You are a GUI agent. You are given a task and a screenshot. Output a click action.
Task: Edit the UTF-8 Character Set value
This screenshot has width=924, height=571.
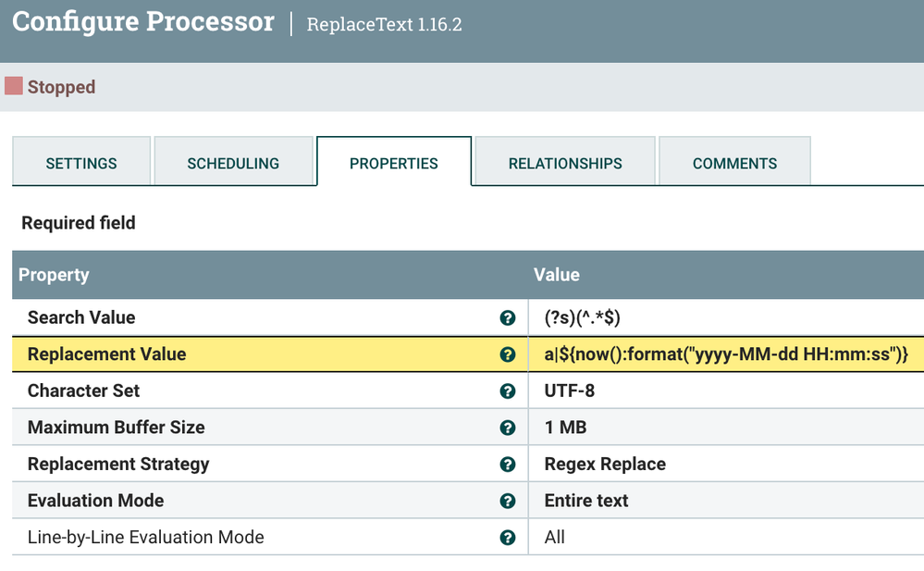pos(726,391)
